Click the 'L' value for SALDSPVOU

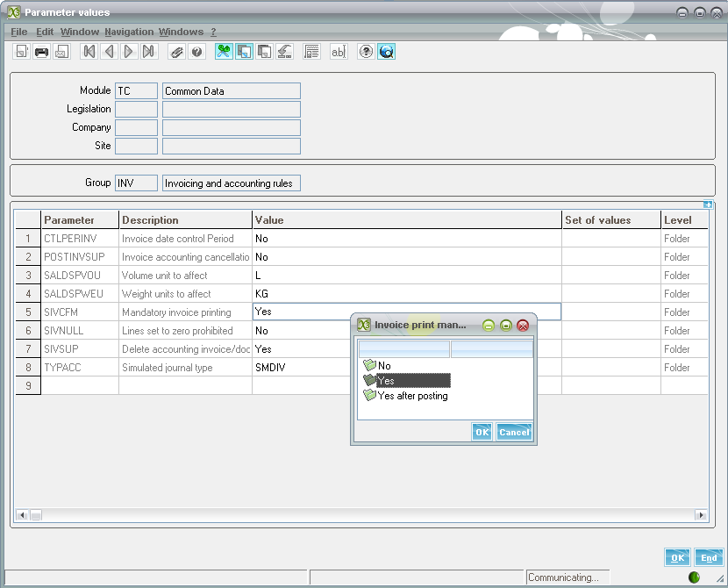[407, 275]
